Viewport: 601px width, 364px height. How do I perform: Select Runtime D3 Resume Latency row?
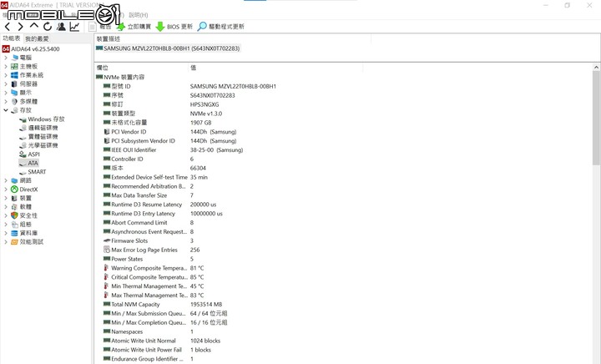159,205
